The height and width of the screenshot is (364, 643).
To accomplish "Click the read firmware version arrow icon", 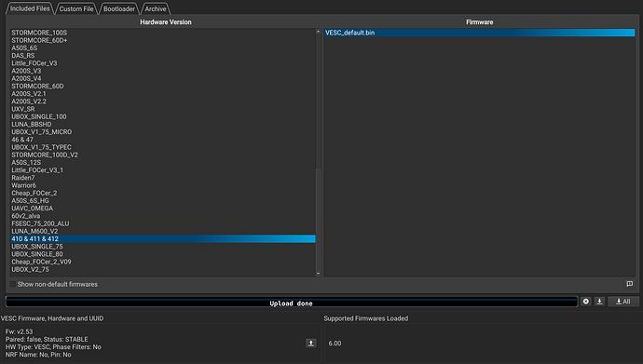I will click(311, 344).
